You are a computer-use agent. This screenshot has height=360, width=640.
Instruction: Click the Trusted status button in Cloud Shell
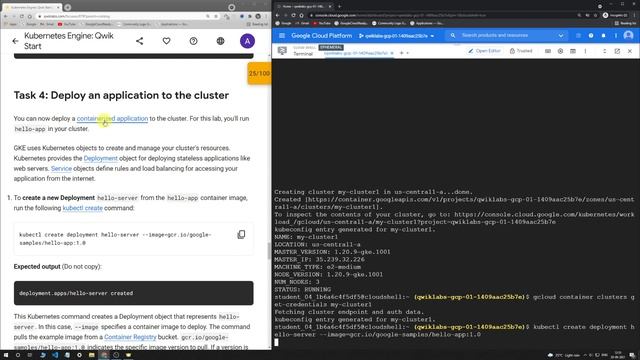pyautogui.click(x=521, y=51)
